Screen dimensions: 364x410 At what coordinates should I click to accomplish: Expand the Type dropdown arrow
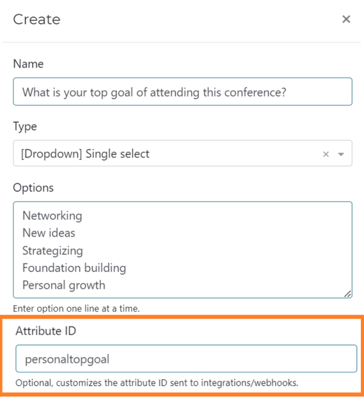click(x=341, y=154)
